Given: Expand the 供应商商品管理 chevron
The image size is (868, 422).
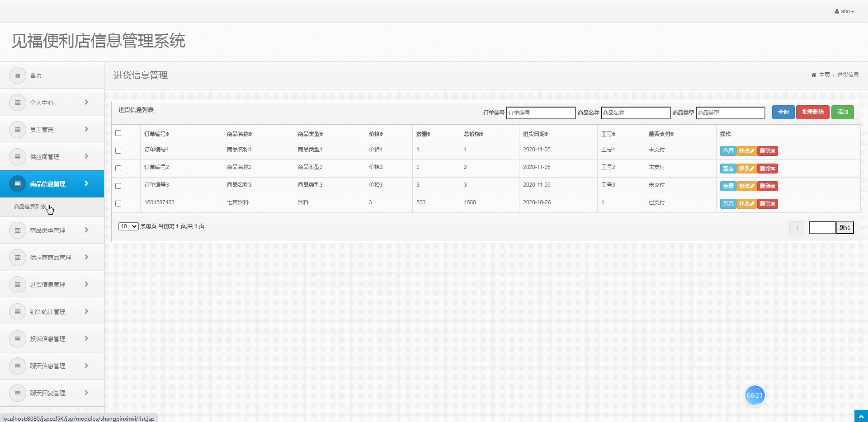Looking at the screenshot, I should point(86,258).
